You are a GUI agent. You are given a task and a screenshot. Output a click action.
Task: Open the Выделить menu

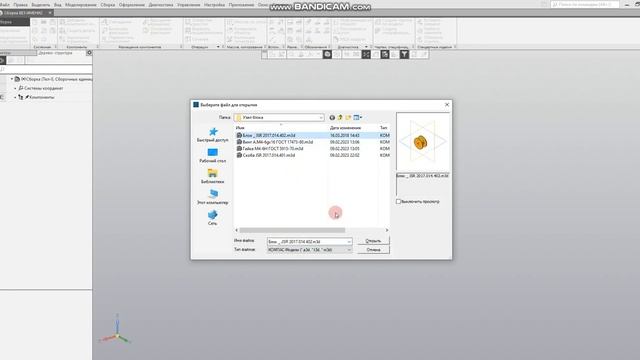point(41,5)
